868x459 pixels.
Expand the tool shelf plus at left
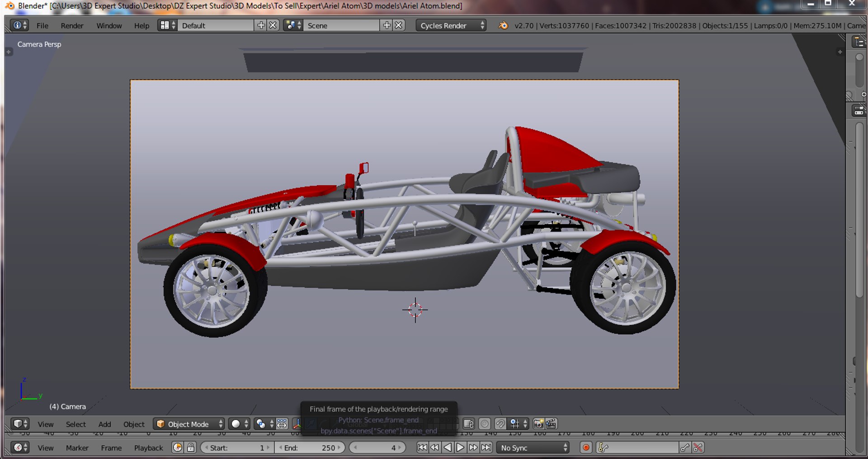pyautogui.click(x=9, y=52)
